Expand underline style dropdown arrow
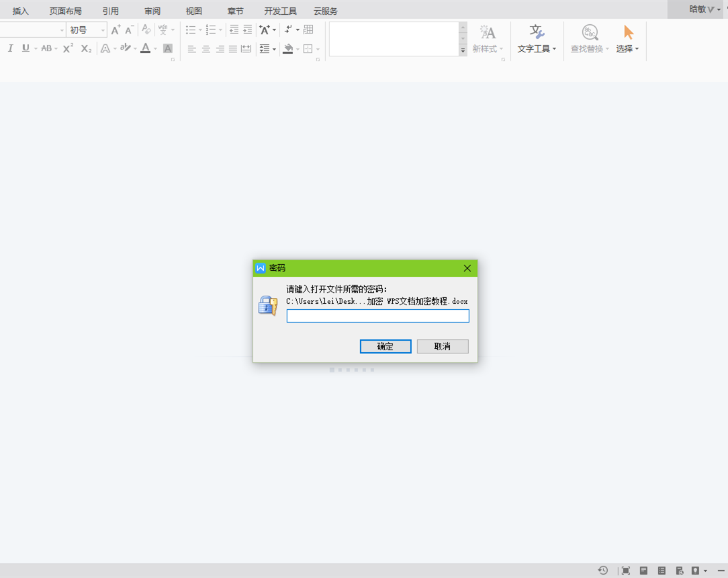This screenshot has height=578, width=728. click(36, 49)
